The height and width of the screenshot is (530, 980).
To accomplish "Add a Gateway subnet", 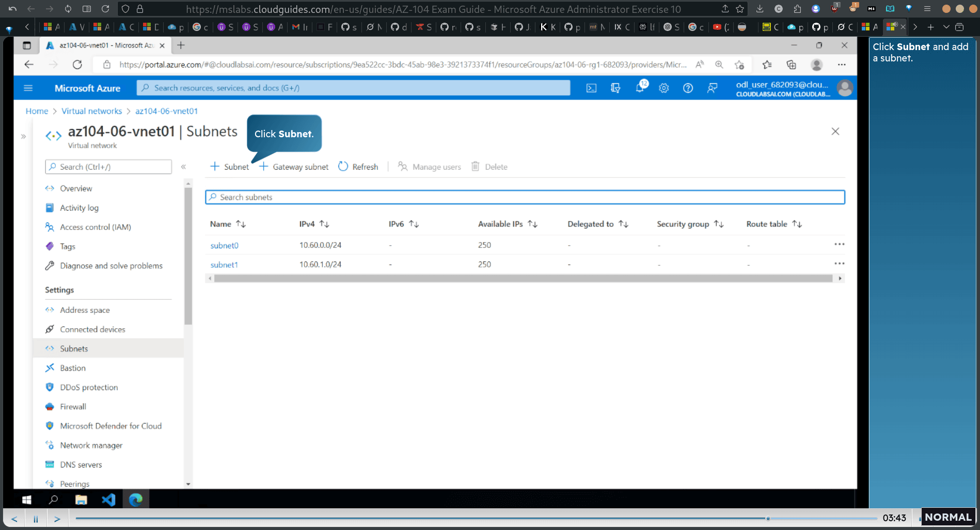I will pyautogui.click(x=293, y=167).
